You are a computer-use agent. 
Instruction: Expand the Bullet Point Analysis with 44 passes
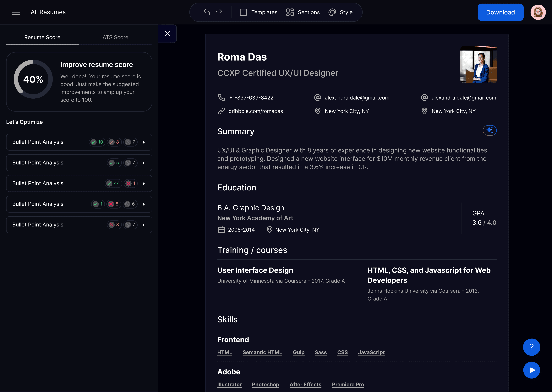point(144,183)
